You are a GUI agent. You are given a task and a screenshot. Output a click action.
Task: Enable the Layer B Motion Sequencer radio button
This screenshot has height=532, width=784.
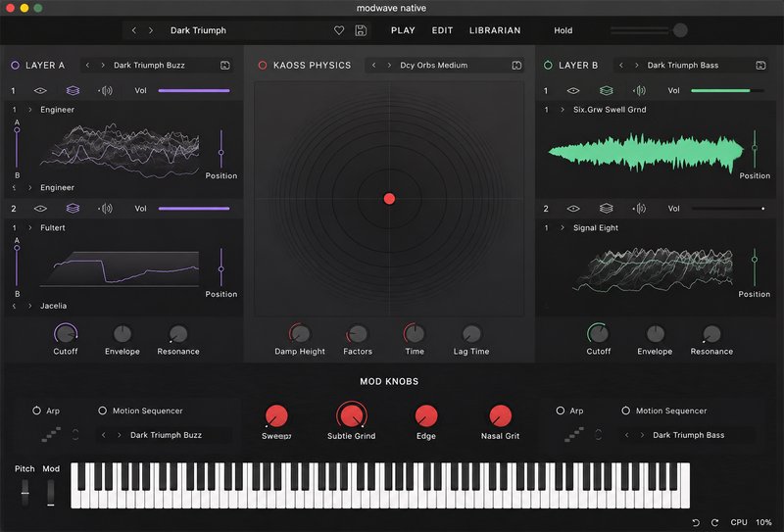(x=625, y=411)
